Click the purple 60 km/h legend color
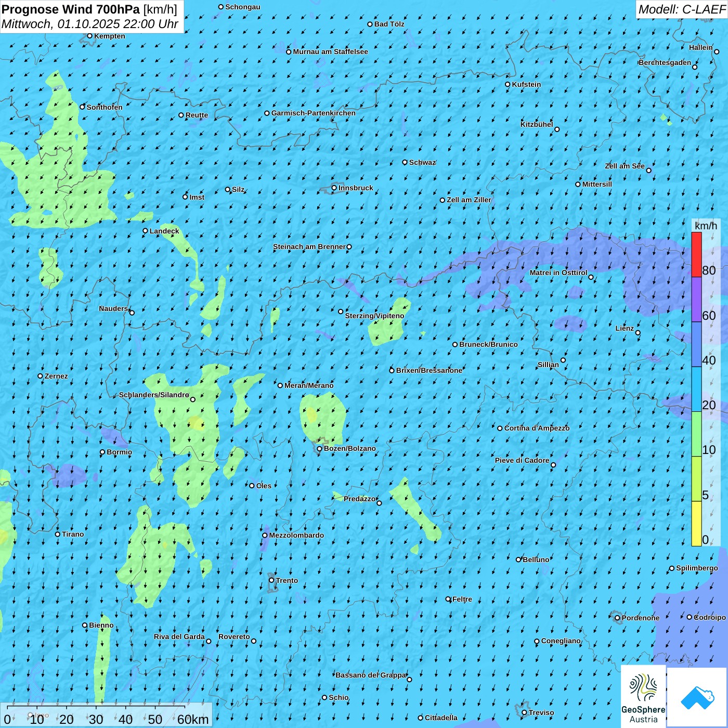The height and width of the screenshot is (728, 728). pyautogui.click(x=696, y=300)
